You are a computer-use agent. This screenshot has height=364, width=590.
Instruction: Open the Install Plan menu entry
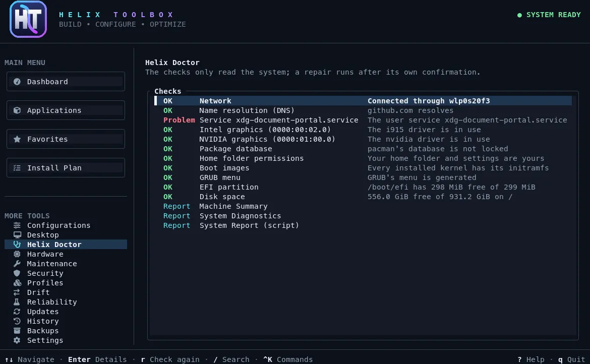click(x=66, y=168)
